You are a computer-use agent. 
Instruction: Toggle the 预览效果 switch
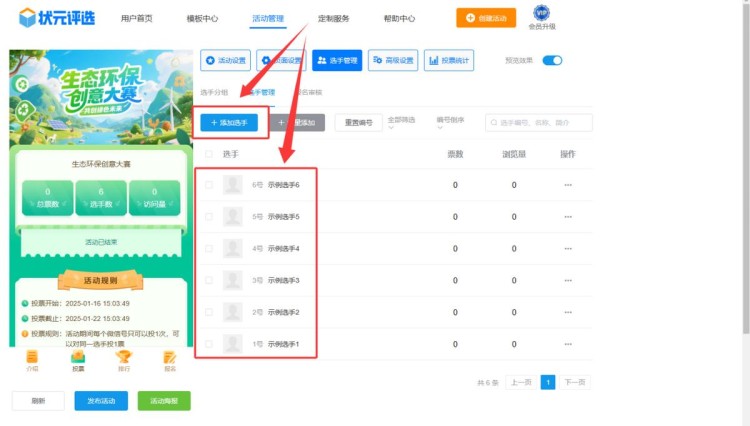click(552, 61)
